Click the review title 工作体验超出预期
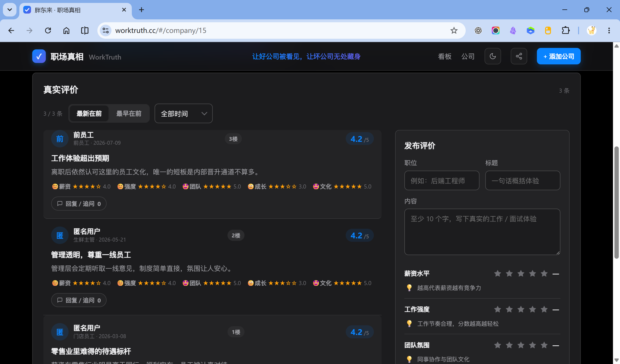This screenshot has width=620, height=364. 80,158
